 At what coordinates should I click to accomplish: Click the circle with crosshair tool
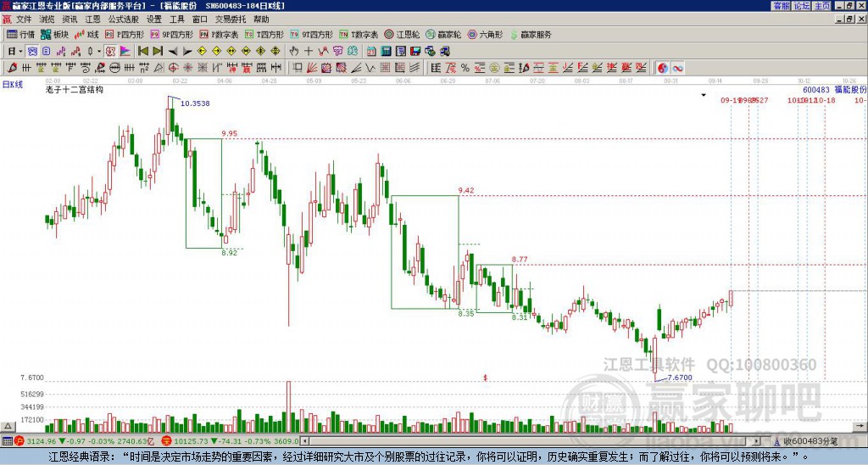(173, 68)
